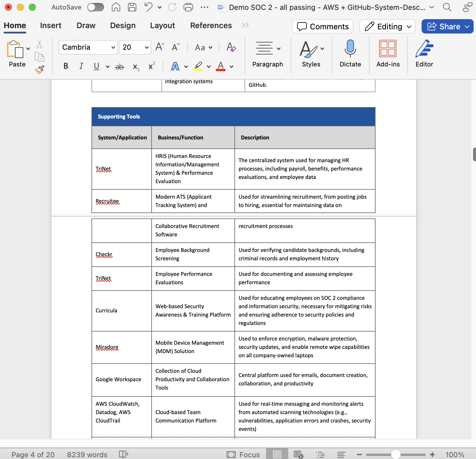Save the document with the floppy disk icon
Viewport: 476px width, 459px height.
[x=132, y=7]
